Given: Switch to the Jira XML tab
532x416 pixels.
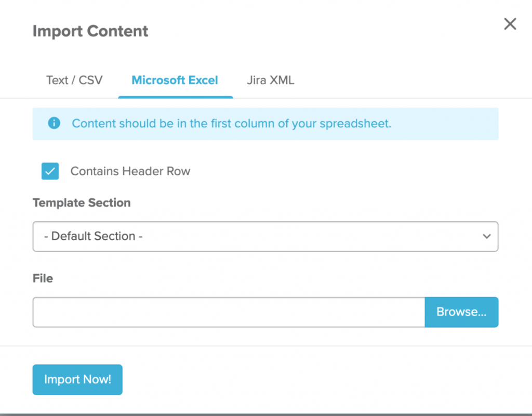Looking at the screenshot, I should [270, 80].
